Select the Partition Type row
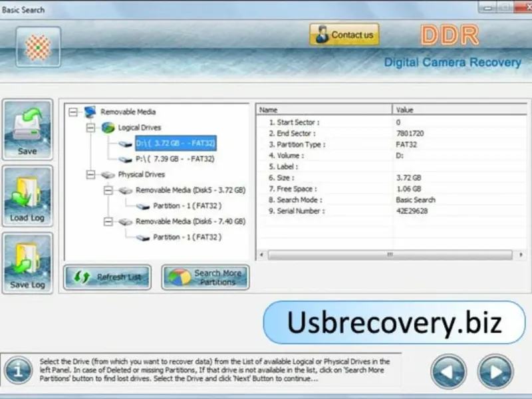The width and height of the screenshot is (532, 399). click(x=392, y=144)
